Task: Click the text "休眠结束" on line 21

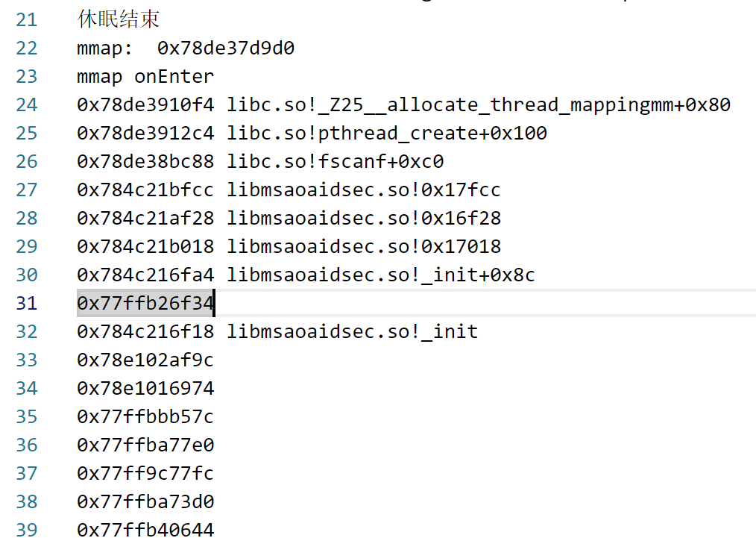Action: [118, 19]
